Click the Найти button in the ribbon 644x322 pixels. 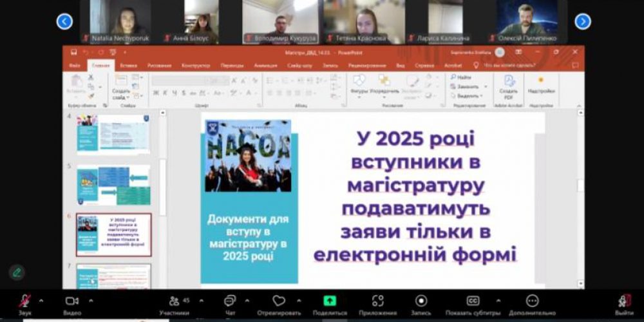tap(464, 77)
